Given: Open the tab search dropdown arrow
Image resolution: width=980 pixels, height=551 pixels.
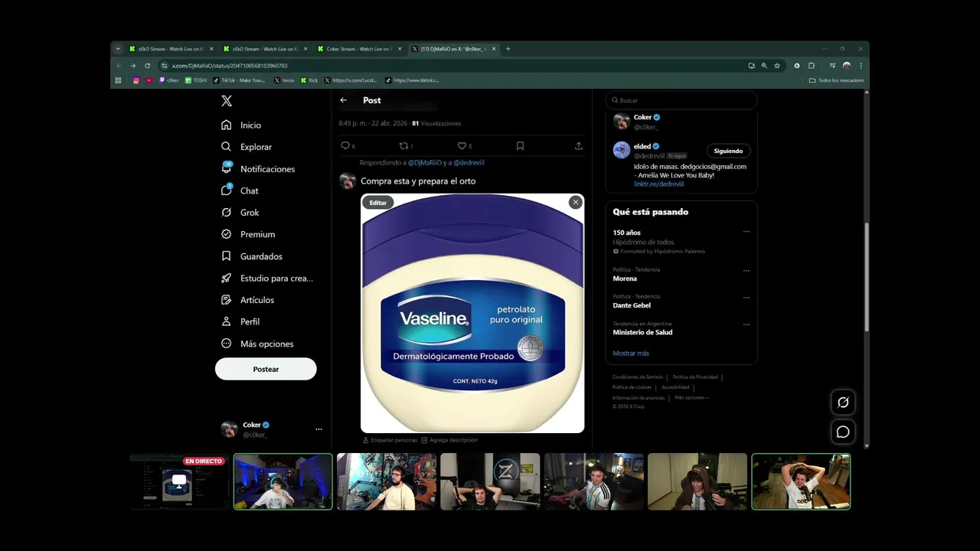Looking at the screenshot, I should click(x=118, y=49).
